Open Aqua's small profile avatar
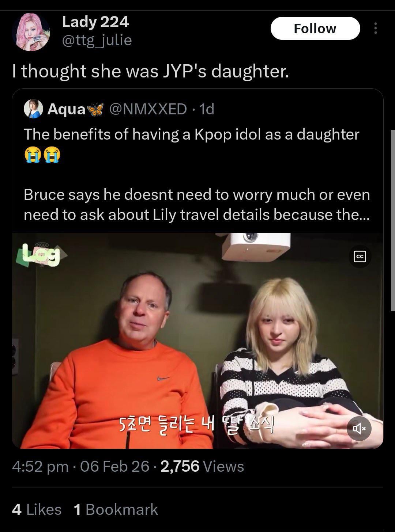Viewport: 395px width, 532px height. tap(34, 109)
